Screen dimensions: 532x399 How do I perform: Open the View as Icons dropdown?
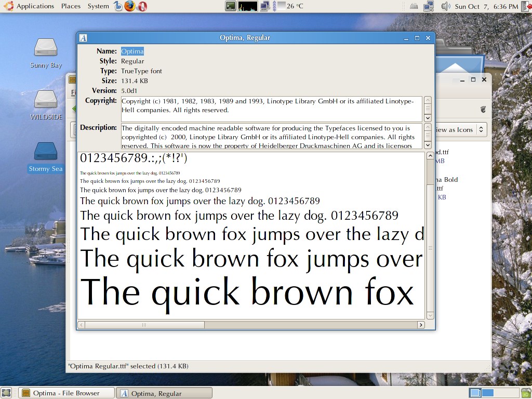(x=460, y=129)
